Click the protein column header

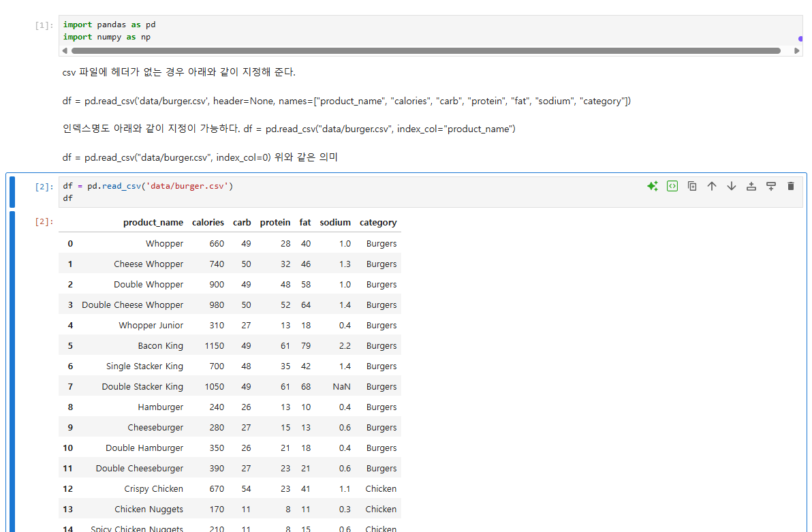(275, 222)
